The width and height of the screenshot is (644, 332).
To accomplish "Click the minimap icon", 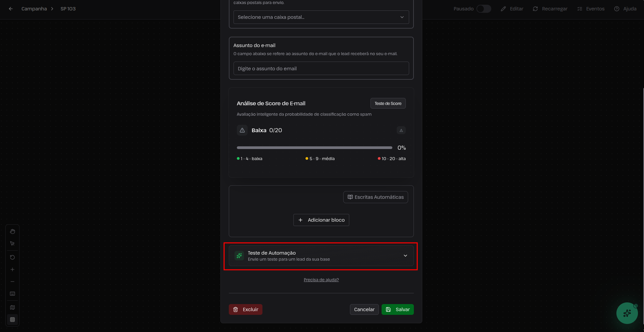I will (12, 307).
